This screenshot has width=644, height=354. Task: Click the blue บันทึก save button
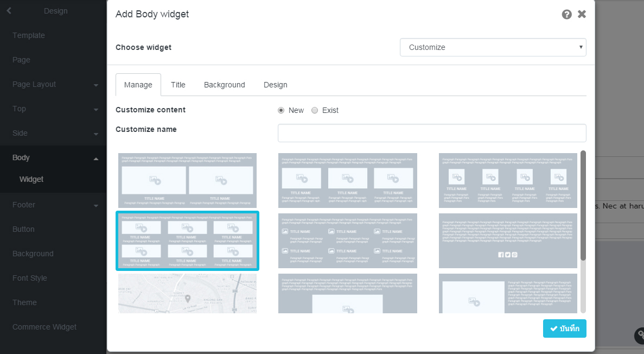point(564,328)
